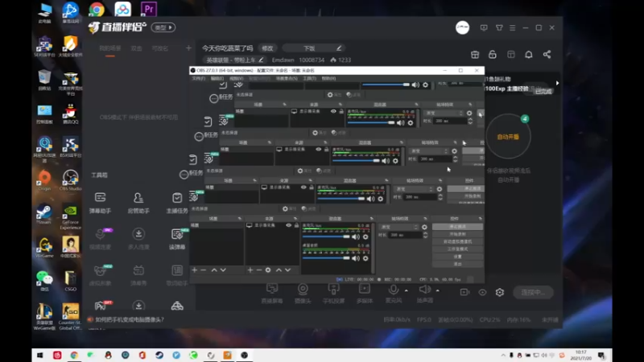The height and width of the screenshot is (362, 644).
Task: Adjust 麦克风/Aux volume slider above 桌面音频
Action: 326,237
